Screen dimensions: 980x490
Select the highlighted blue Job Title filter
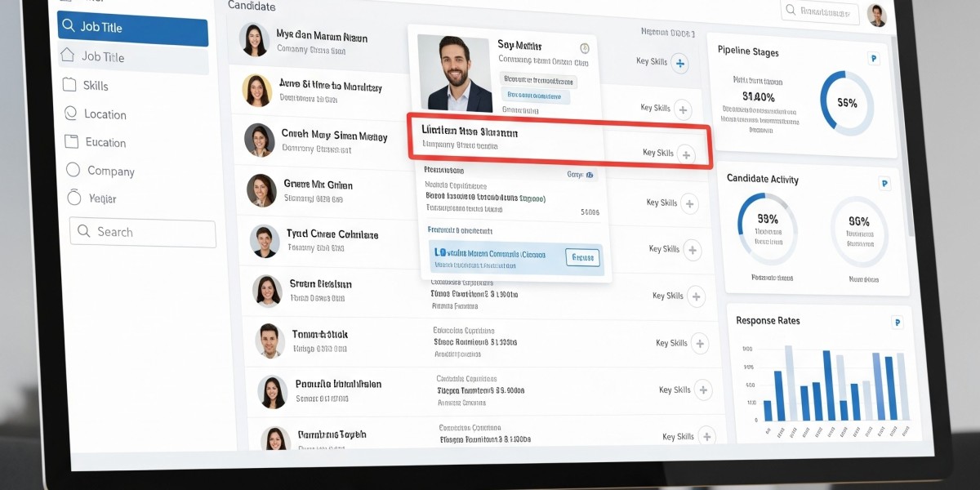[x=132, y=28]
